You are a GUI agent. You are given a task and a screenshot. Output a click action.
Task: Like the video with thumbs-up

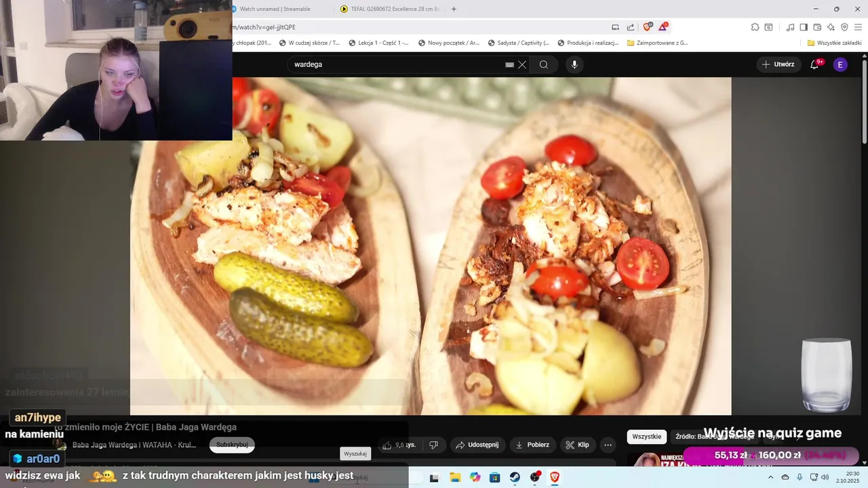click(x=399, y=445)
